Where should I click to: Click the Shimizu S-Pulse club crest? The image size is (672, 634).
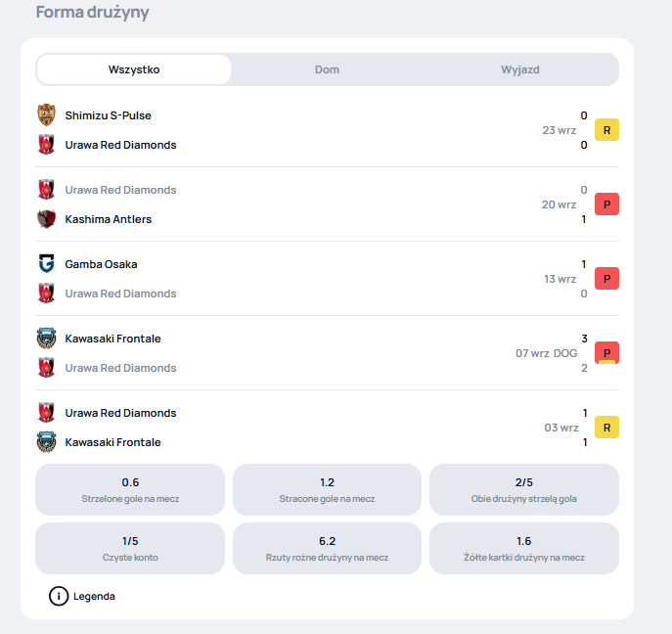[x=46, y=114]
